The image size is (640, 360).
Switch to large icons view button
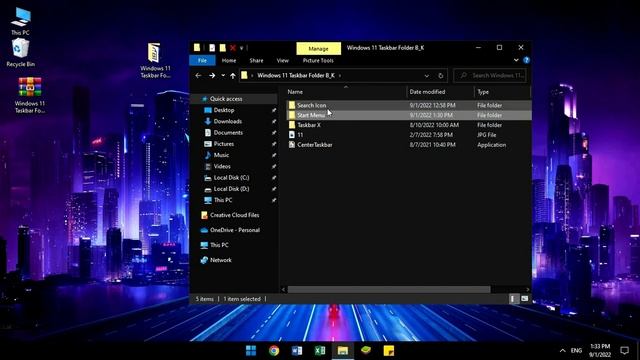pyautogui.click(x=524, y=299)
